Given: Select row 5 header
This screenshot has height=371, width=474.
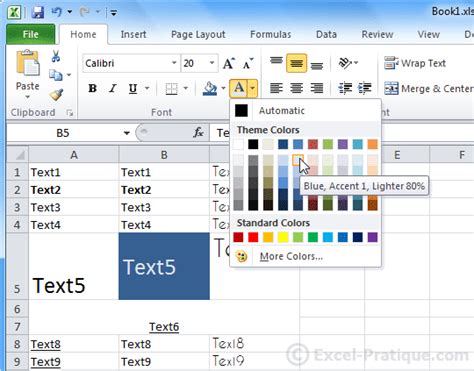Looking at the screenshot, I should click(x=17, y=266).
